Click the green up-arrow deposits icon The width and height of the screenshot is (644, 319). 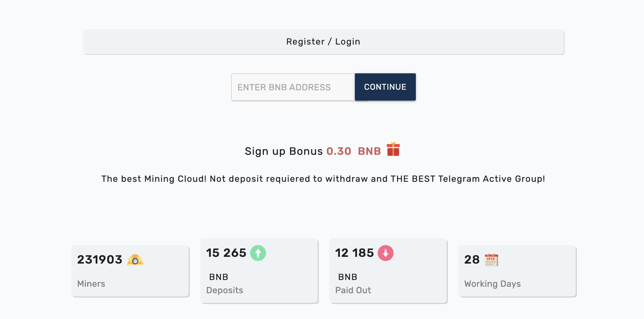click(x=258, y=253)
